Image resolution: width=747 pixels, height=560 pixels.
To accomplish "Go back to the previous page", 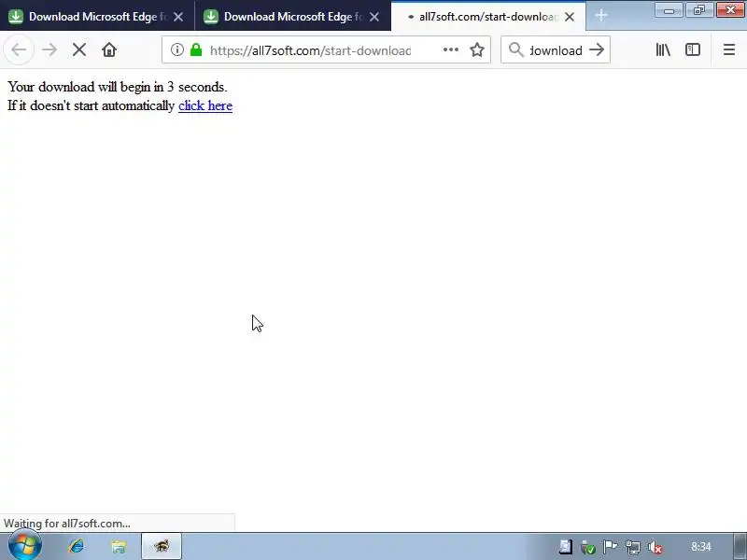I will (x=19, y=49).
